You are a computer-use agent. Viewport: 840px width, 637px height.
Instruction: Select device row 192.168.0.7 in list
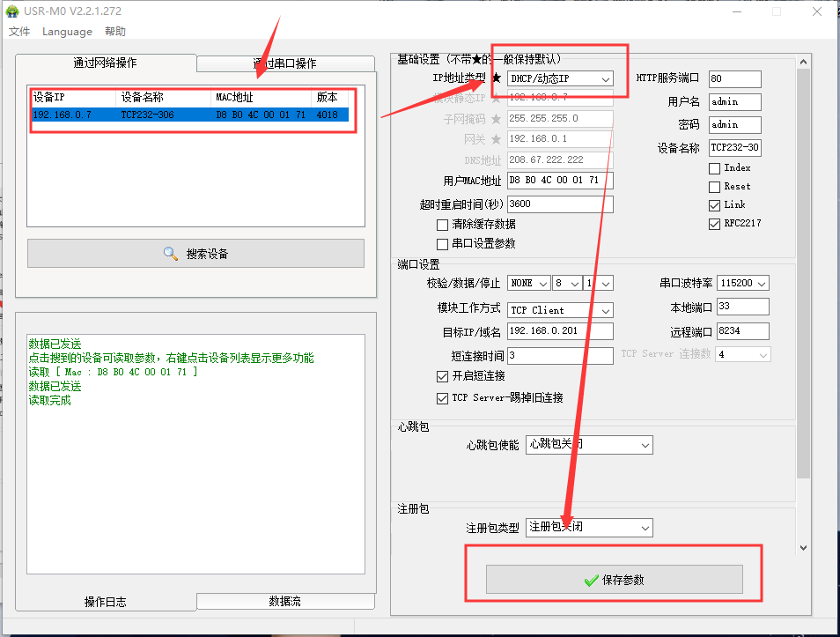coord(189,115)
